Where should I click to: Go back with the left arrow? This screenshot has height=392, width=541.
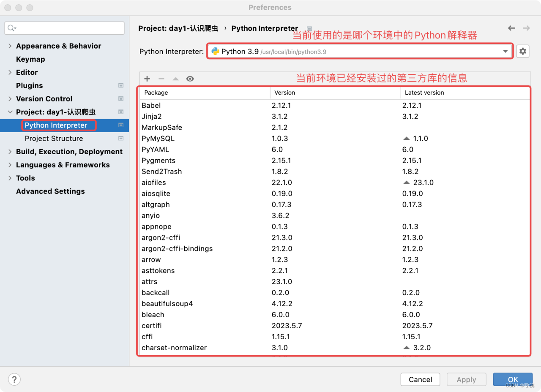[511, 28]
